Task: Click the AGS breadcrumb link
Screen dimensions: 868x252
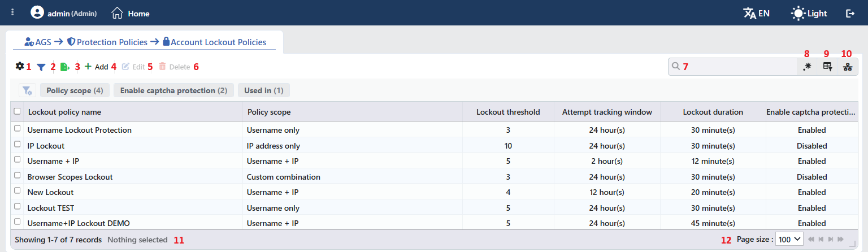Action: (x=38, y=42)
